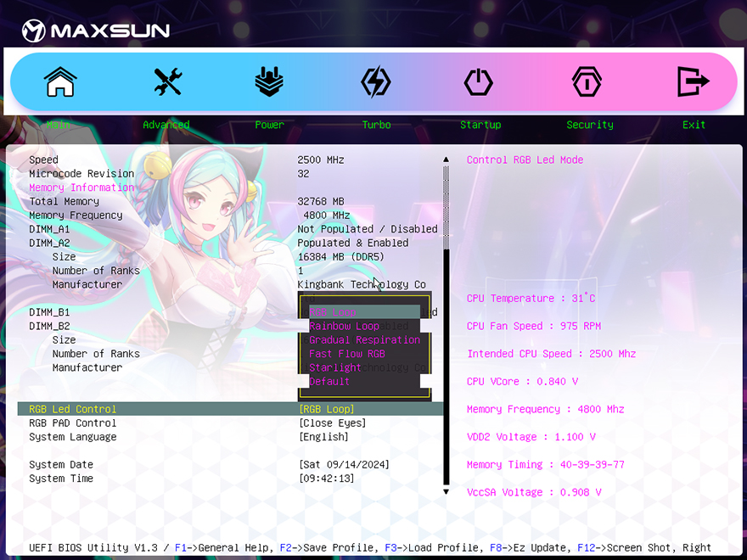Choose RGB Loop in the popup list
This screenshot has width=747, height=560.
pos(364,312)
